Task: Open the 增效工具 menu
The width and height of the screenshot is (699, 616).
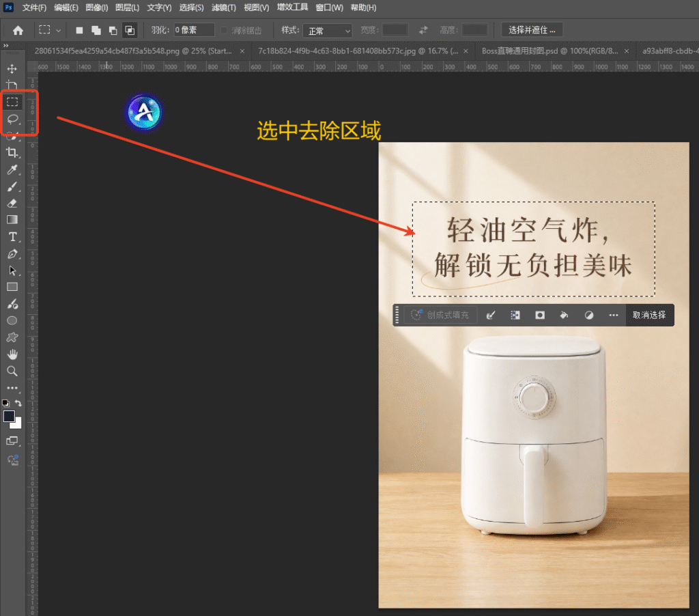Action: pyautogui.click(x=292, y=7)
